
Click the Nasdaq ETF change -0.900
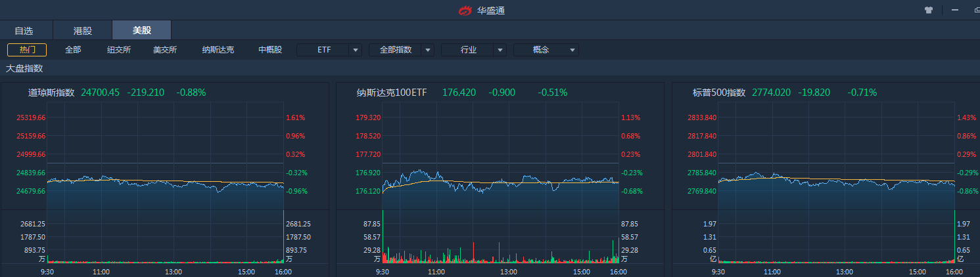pos(502,93)
